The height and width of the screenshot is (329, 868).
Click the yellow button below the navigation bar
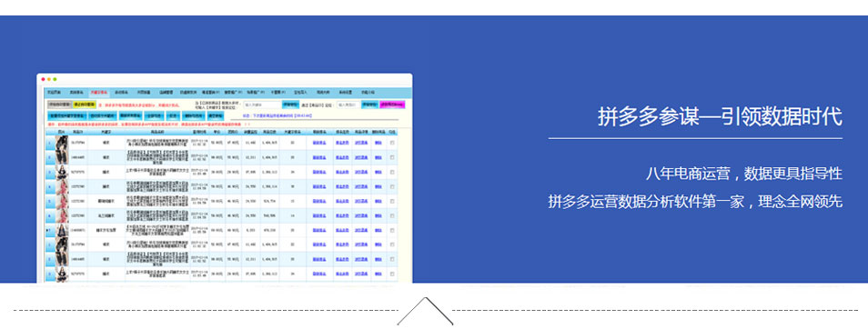pos(85,104)
